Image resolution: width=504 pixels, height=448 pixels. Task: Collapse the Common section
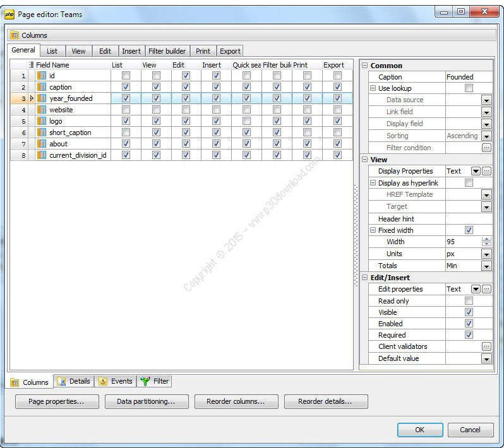[364, 65]
